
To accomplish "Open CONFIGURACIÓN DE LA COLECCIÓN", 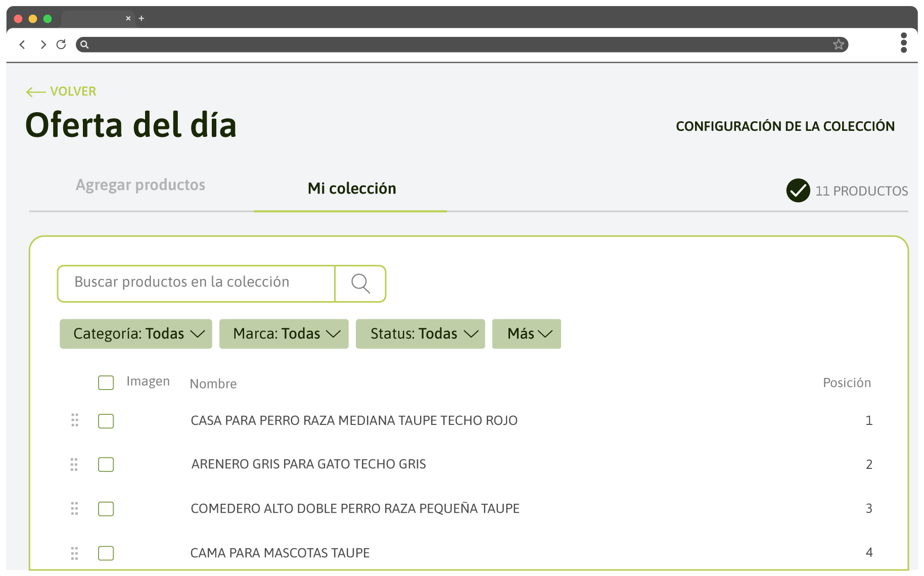I will click(785, 126).
